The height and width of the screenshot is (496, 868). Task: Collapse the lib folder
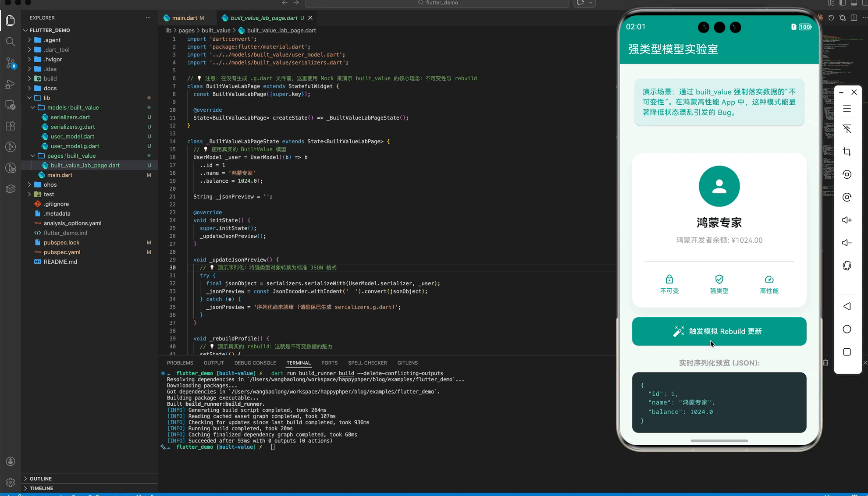click(46, 98)
